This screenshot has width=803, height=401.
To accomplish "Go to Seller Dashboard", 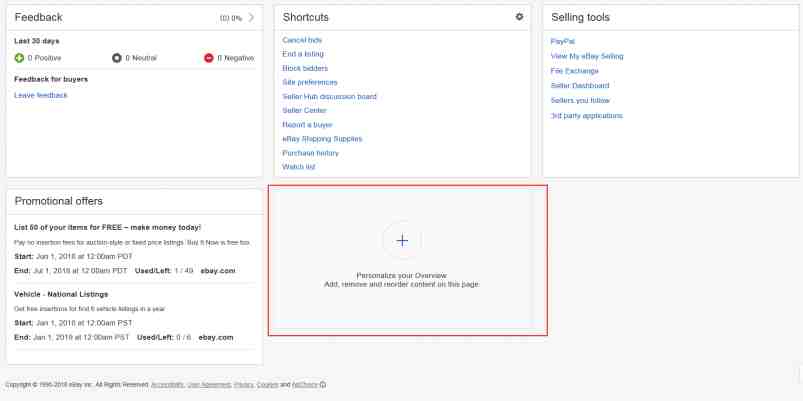I will 580,86.
